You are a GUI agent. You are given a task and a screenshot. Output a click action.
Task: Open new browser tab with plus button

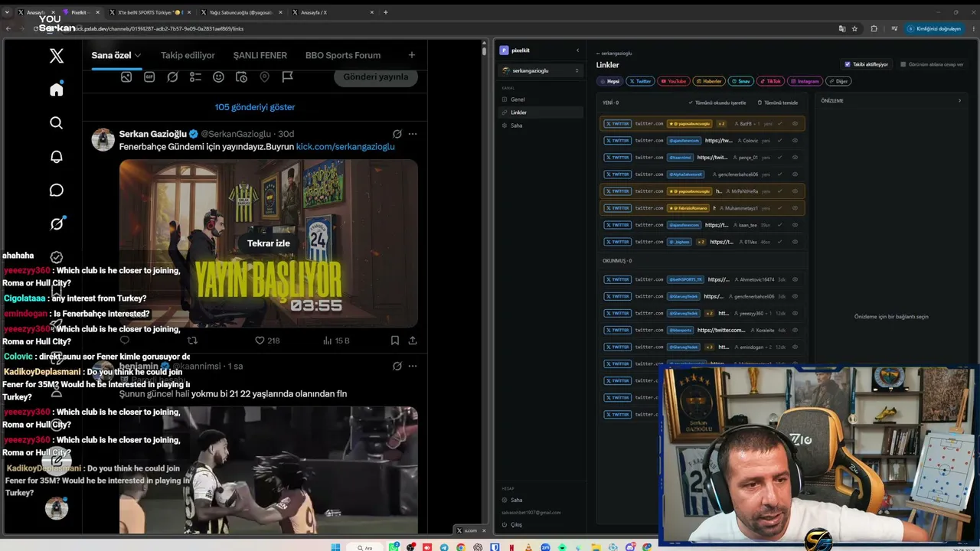coord(385,12)
